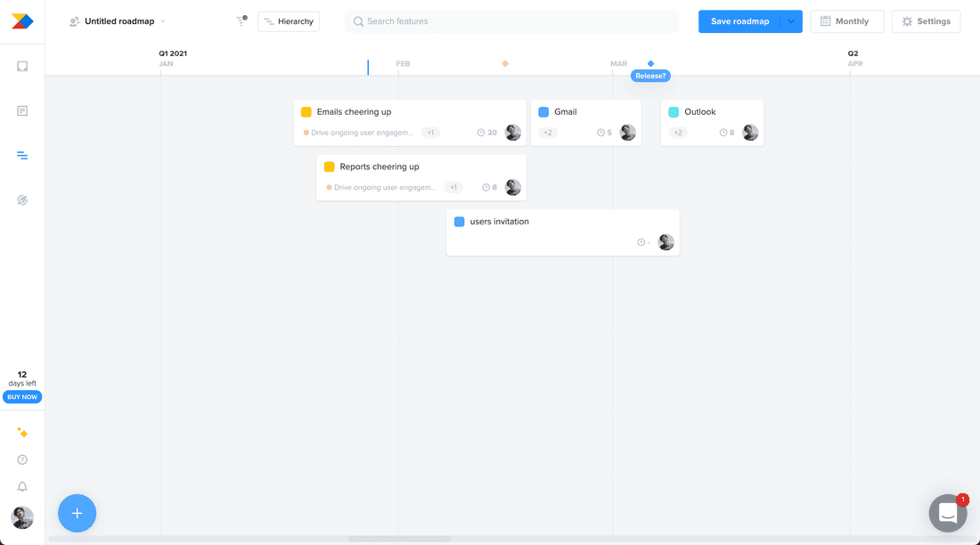Click the yellow sparkles icon in the sidebar
The image size is (980, 545).
coord(21,433)
